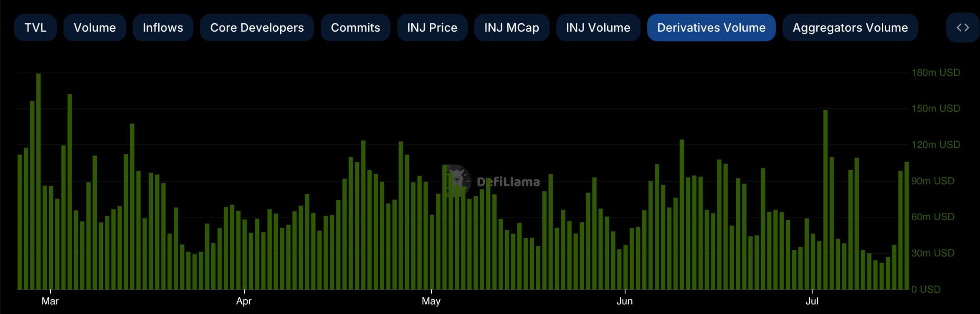Select the INJ Price tab
The image size is (980, 314).
[x=432, y=28]
